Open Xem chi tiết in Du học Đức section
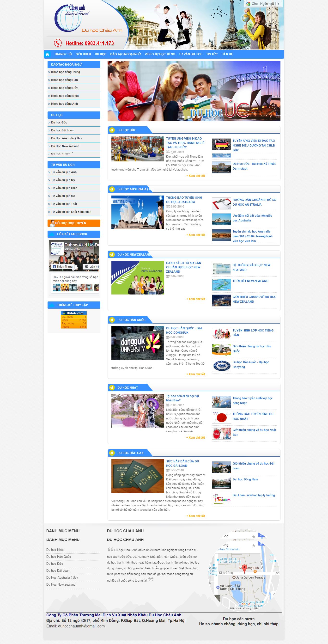Screen dimensions: 328x644 pos(196,176)
